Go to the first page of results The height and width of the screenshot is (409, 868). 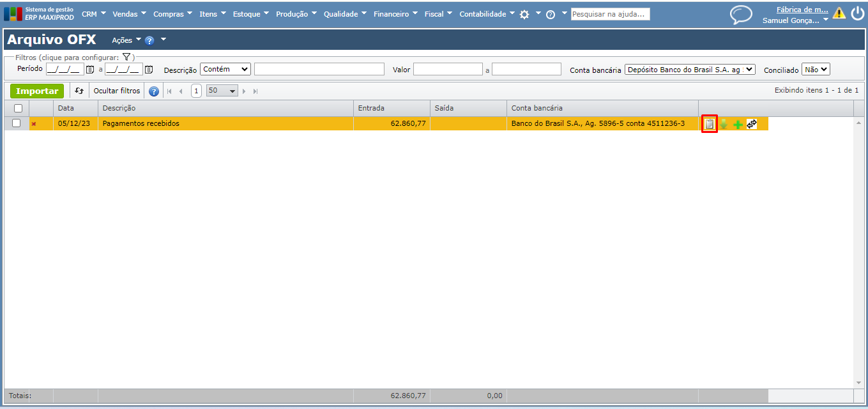[170, 91]
